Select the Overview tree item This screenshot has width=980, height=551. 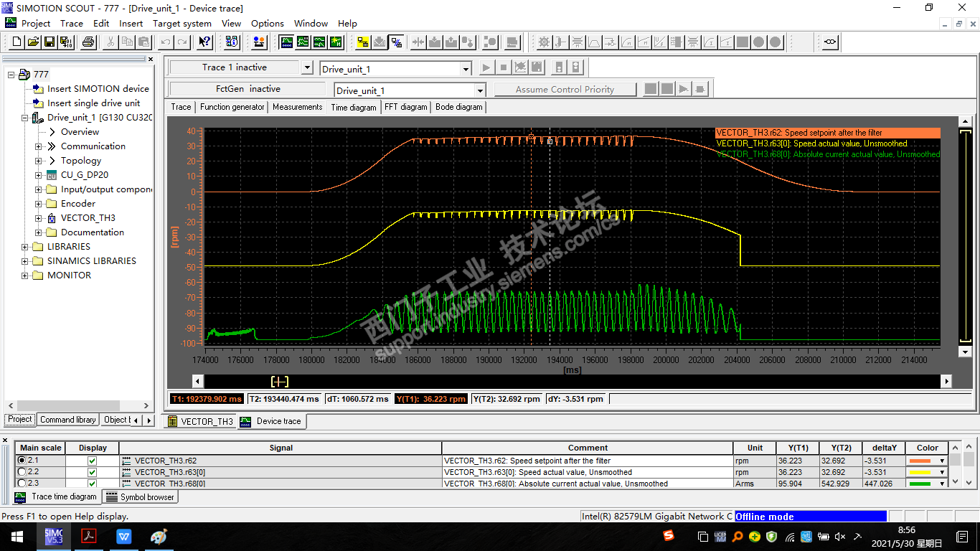tap(80, 132)
